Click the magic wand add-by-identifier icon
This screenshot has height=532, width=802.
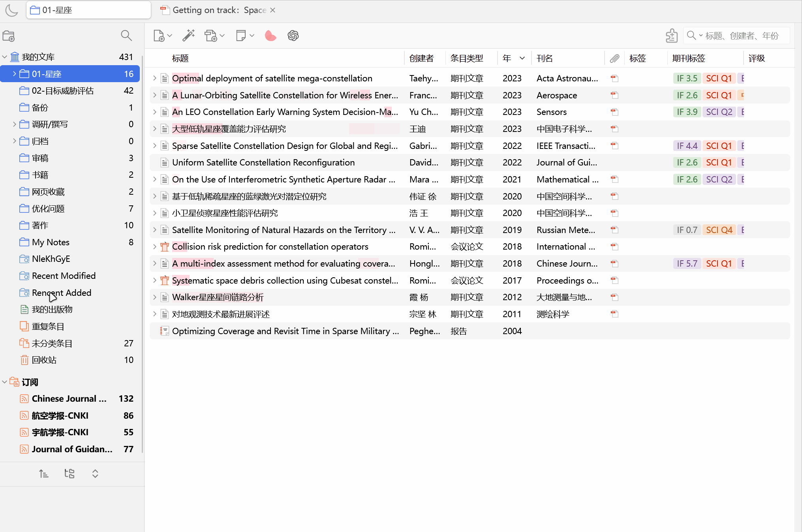pyautogui.click(x=188, y=36)
